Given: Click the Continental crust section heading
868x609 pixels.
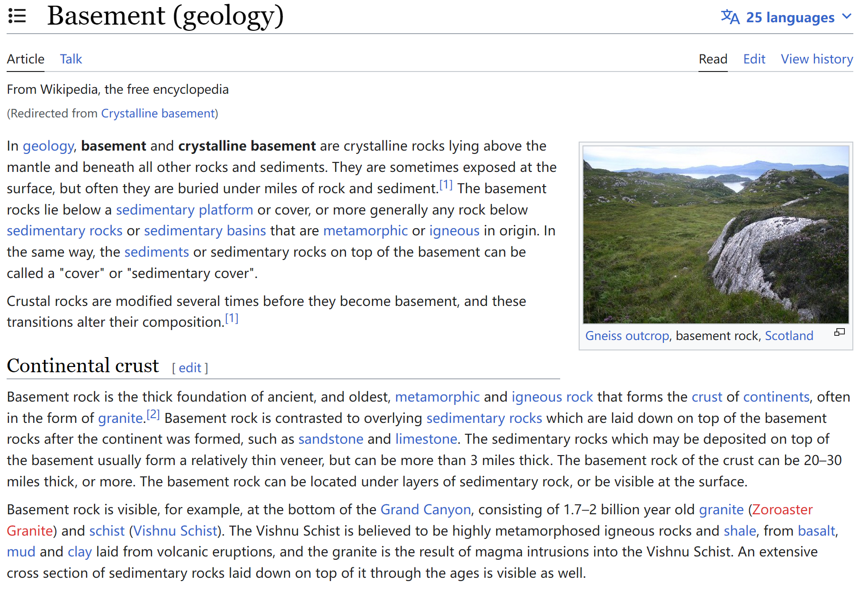Looking at the screenshot, I should pyautogui.click(x=83, y=366).
